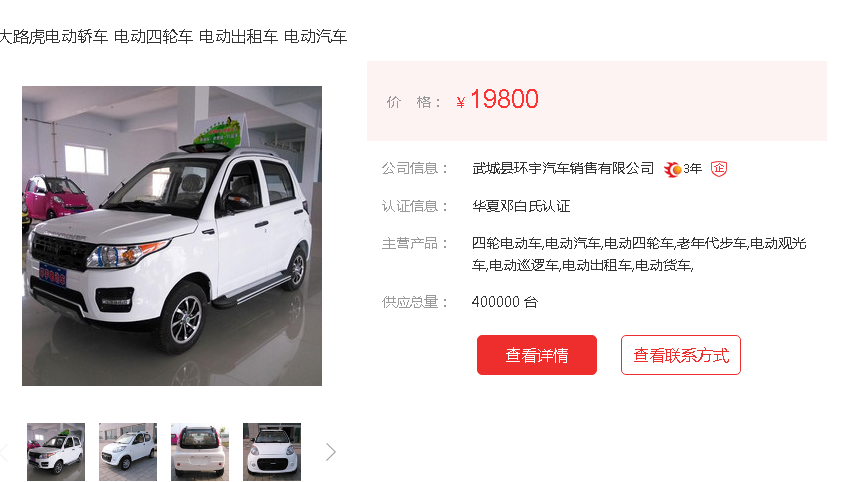Click product title 大路虎电动轿车
Screen dimensions: 841x482
tap(54, 36)
